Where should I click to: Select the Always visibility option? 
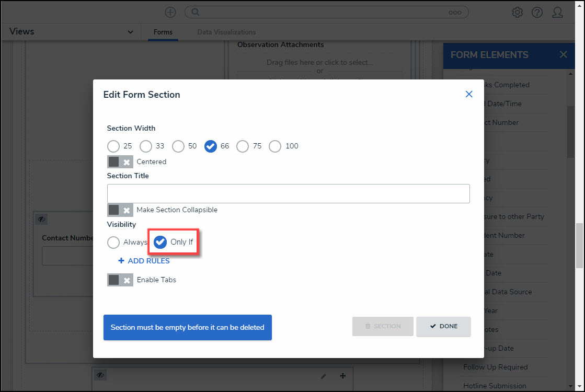click(113, 243)
